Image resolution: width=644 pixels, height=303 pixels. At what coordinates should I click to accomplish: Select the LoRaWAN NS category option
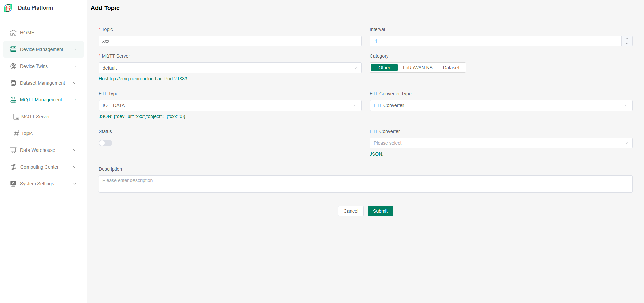pos(417,68)
